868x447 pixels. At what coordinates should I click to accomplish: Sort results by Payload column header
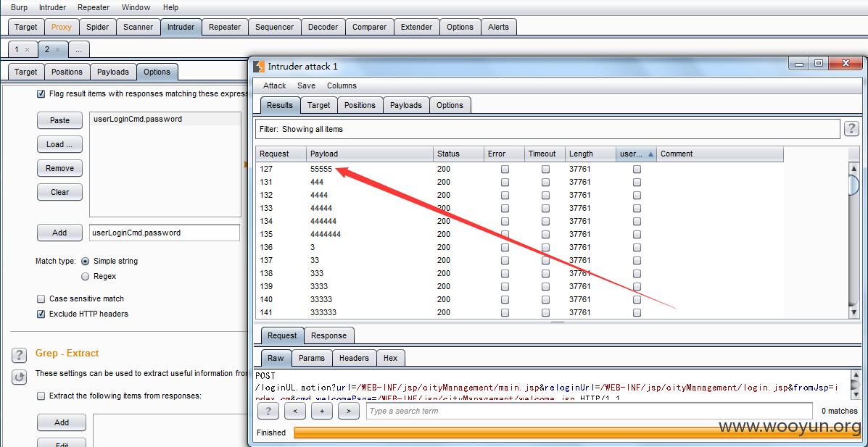[369, 154]
